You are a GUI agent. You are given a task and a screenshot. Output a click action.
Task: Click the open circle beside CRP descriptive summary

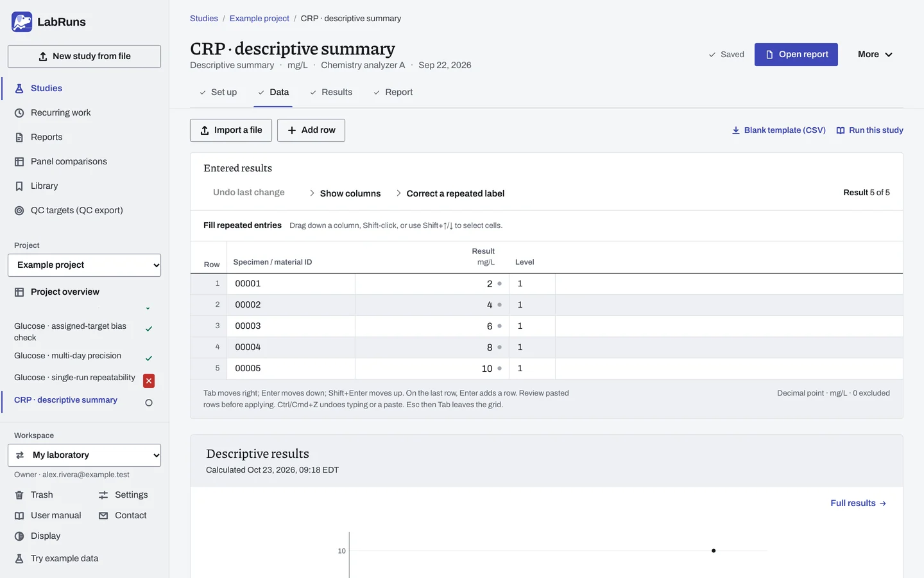click(x=149, y=403)
